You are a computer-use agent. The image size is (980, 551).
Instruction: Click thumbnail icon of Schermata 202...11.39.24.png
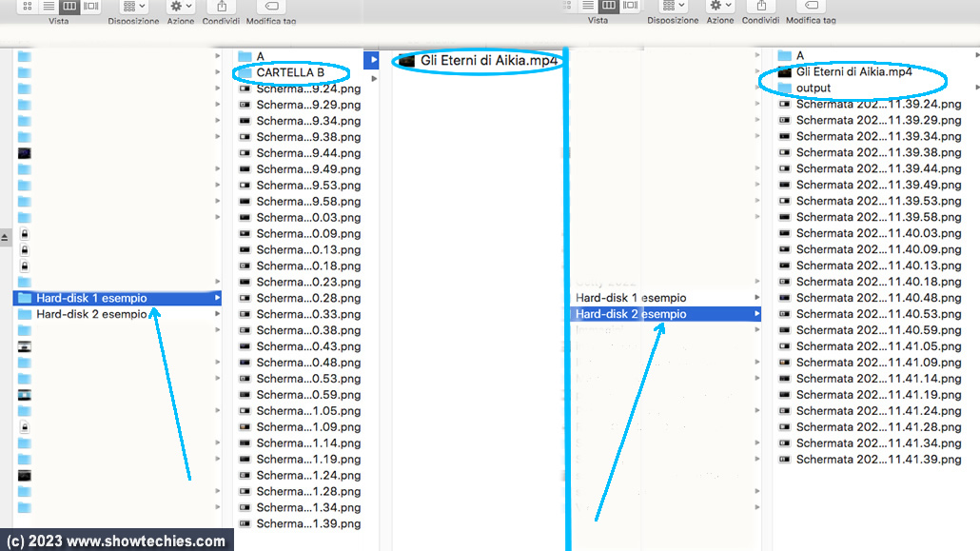[x=785, y=104]
